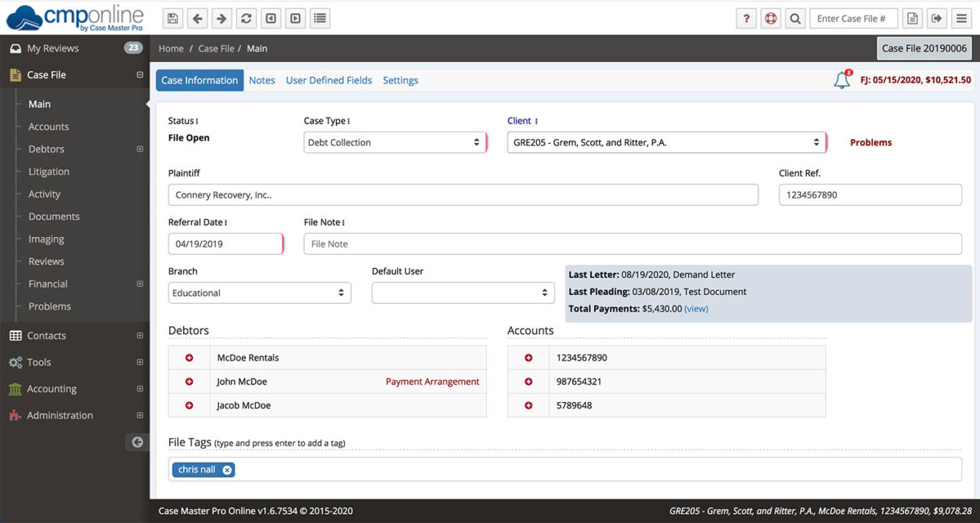
Task: Click the Referral Date field
Action: (226, 244)
